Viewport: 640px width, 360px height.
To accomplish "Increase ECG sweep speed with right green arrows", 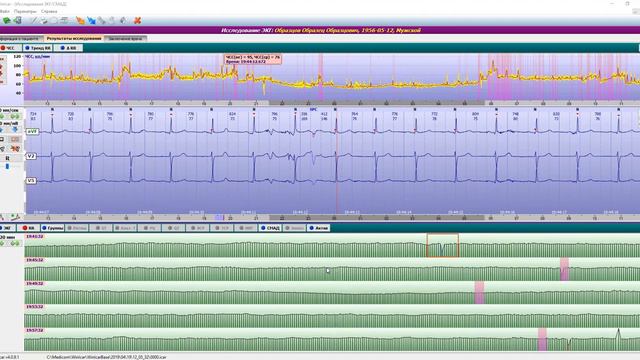I will pos(16,117).
